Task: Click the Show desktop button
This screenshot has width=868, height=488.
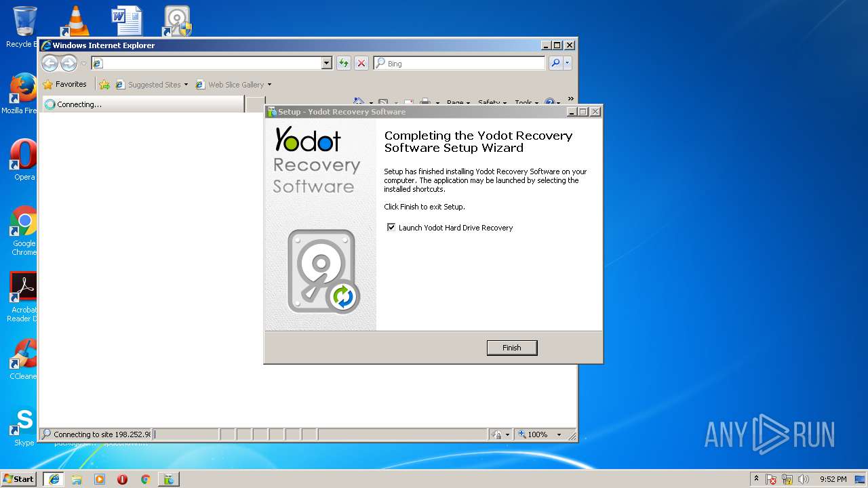Action: [861, 479]
